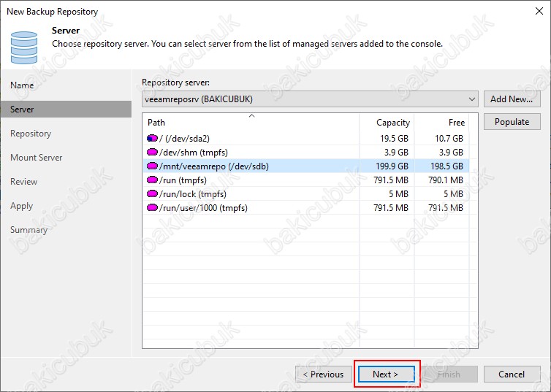Click the /run/user/1000 791.5 MB free cell

[441, 207]
